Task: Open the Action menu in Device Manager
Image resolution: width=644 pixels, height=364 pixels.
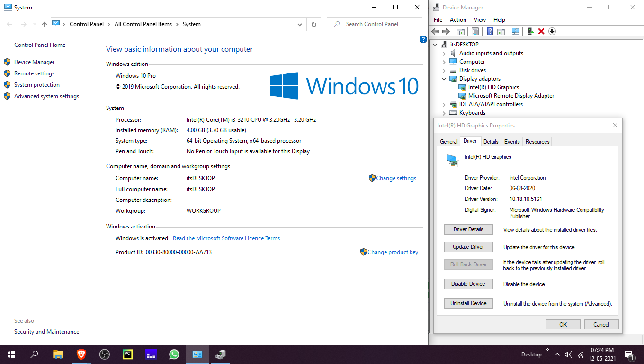Action: 458,20
